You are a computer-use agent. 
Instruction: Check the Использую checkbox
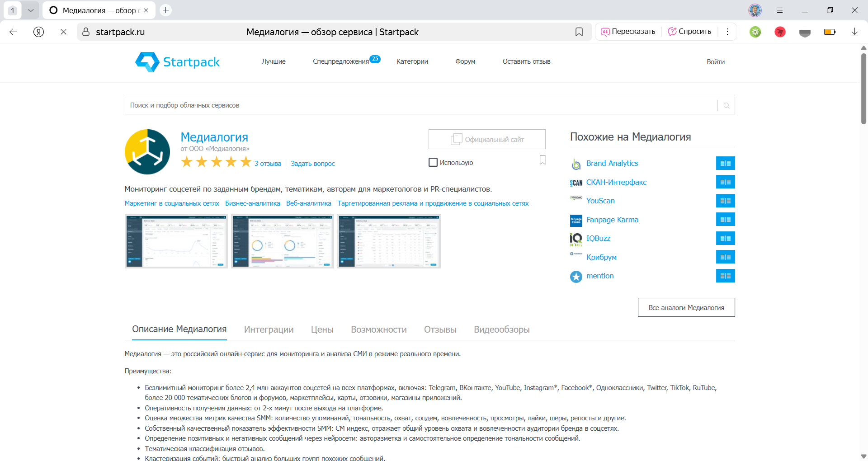point(433,162)
